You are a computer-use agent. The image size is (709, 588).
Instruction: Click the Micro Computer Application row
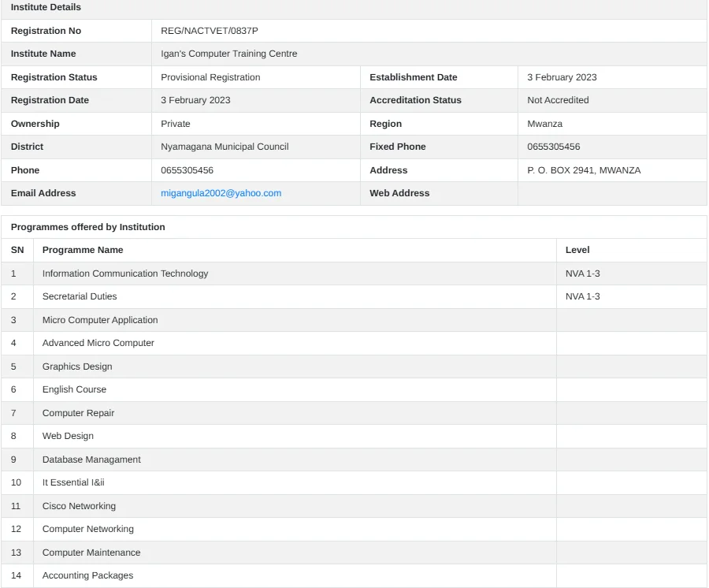[100, 320]
